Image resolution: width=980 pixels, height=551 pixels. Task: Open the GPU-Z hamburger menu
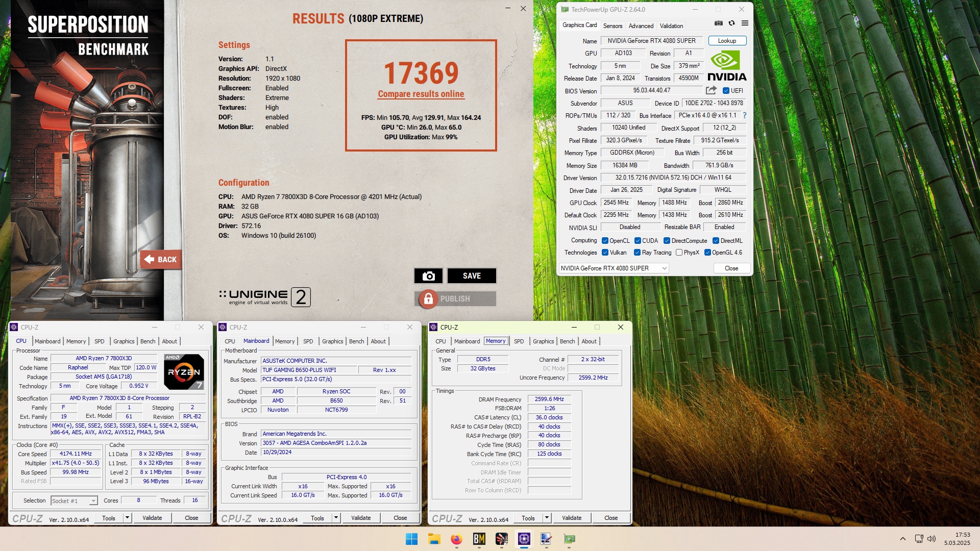click(x=745, y=23)
